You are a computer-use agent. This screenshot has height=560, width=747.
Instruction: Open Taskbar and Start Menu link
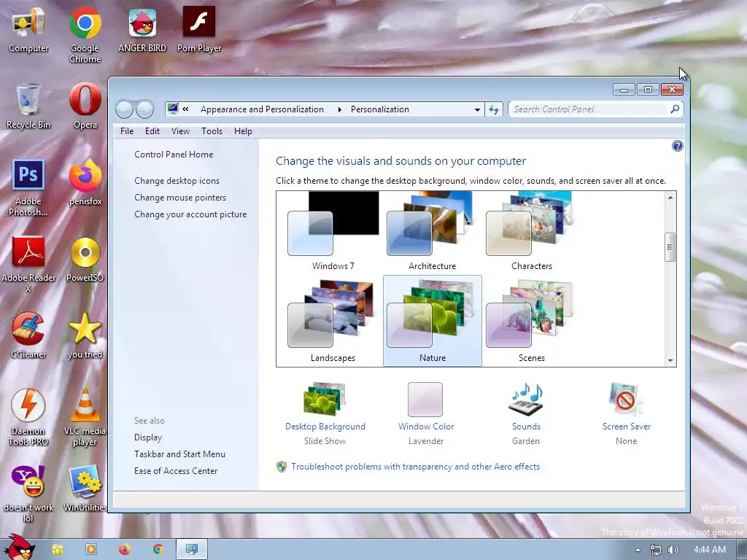179,454
